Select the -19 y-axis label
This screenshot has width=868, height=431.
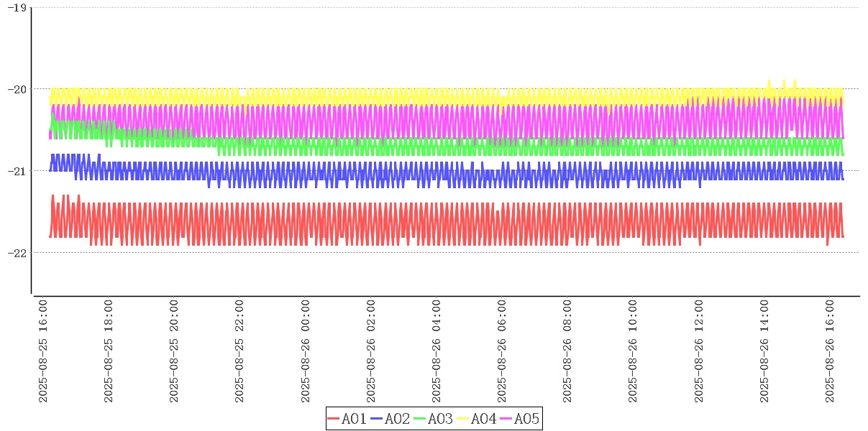tap(16, 7)
